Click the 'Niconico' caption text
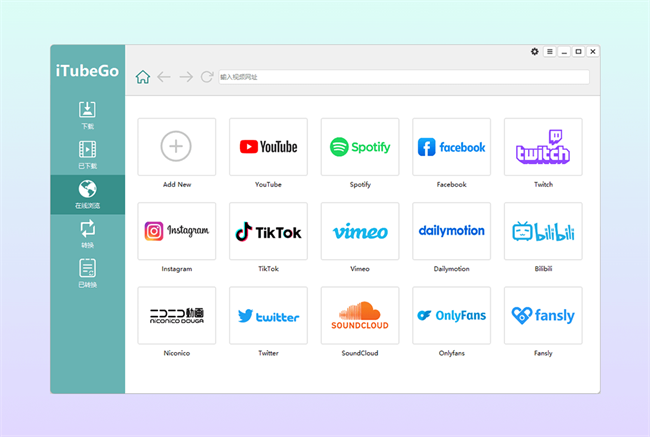 (177, 353)
